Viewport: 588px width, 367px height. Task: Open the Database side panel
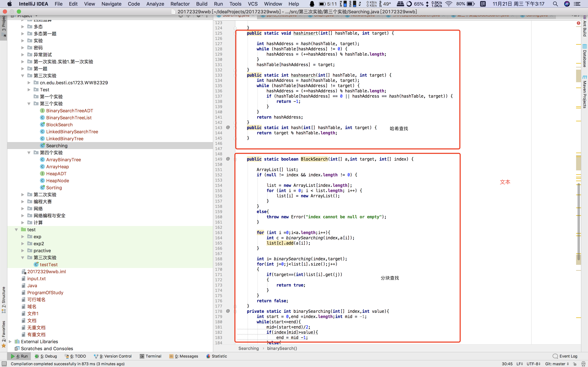pyautogui.click(x=585, y=56)
